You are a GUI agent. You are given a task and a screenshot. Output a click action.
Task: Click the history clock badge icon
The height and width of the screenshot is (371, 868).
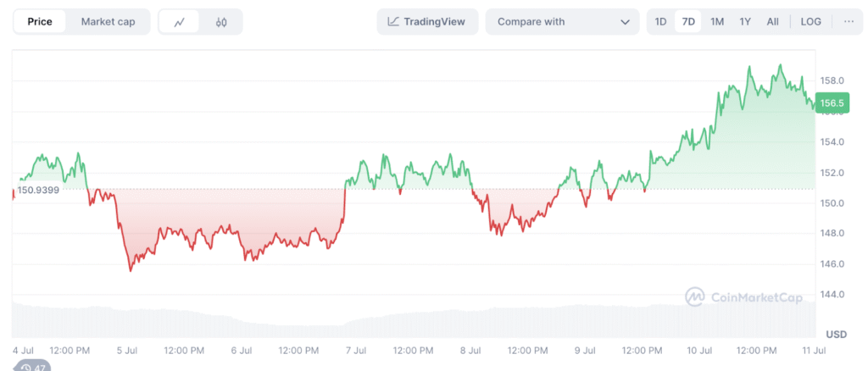[31, 366]
